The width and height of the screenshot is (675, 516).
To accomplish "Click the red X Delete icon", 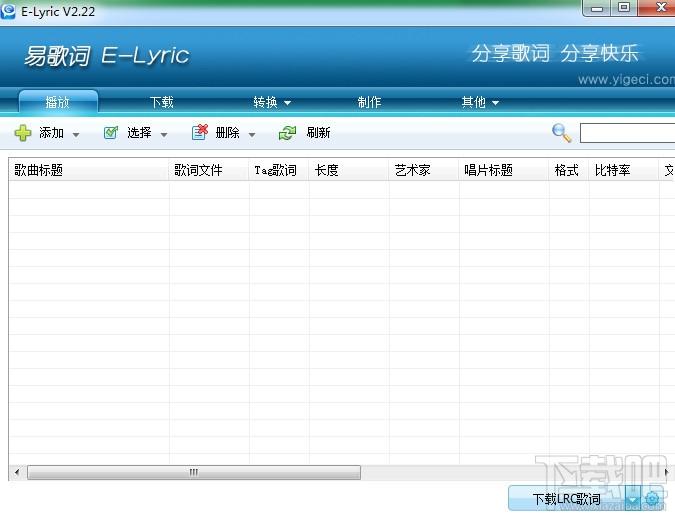I will click(199, 133).
